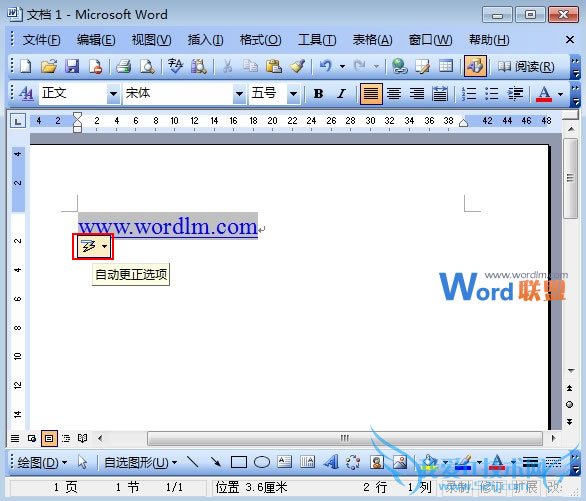This screenshot has height=501, width=586.
Task: Open a file with the folder icon
Action: click(x=49, y=66)
